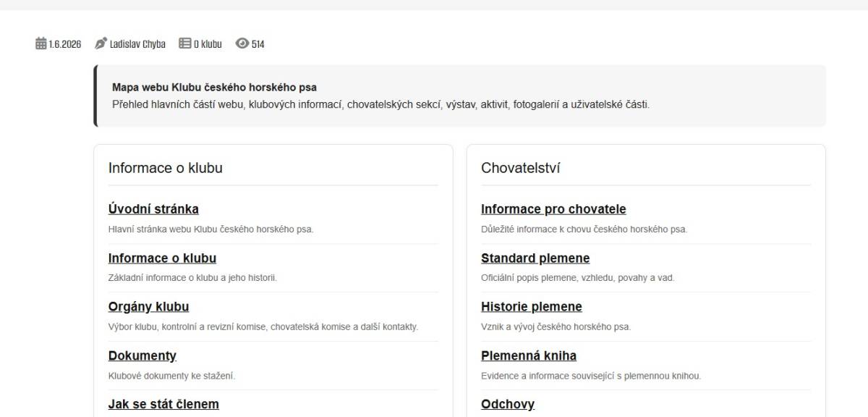Open the Odchovy link
The image size is (868, 417).
point(508,404)
